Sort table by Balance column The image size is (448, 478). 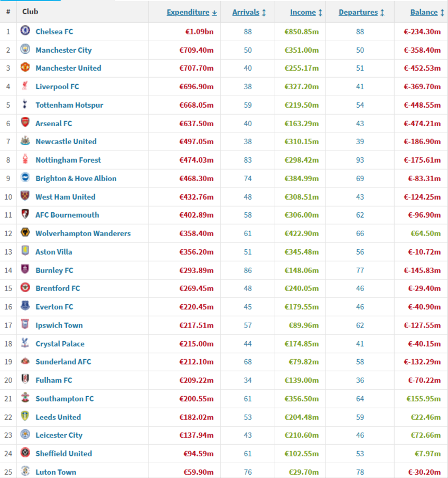[427, 12]
